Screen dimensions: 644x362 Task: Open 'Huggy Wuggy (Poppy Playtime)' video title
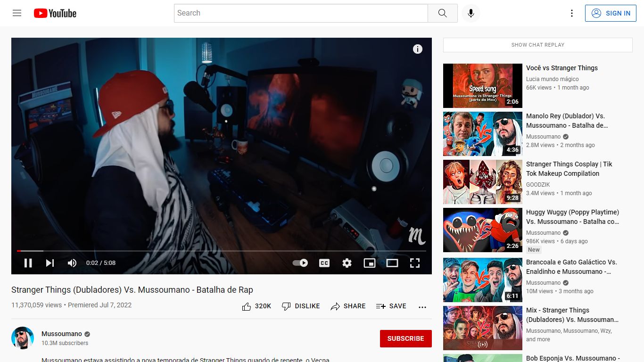[x=573, y=217]
